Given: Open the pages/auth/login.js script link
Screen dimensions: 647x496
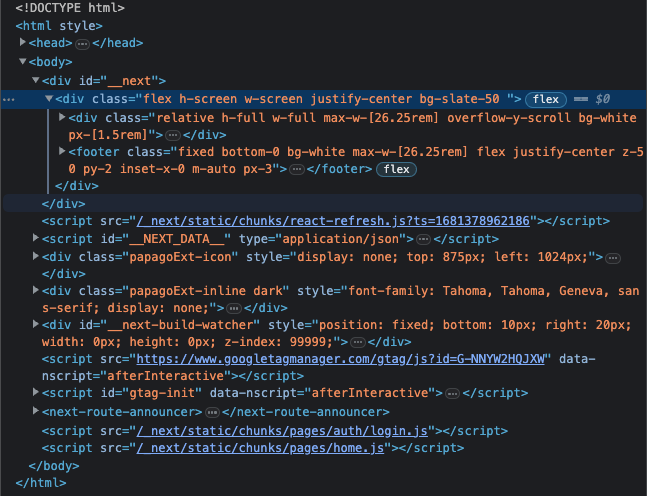Looking at the screenshot, I should (282, 431).
